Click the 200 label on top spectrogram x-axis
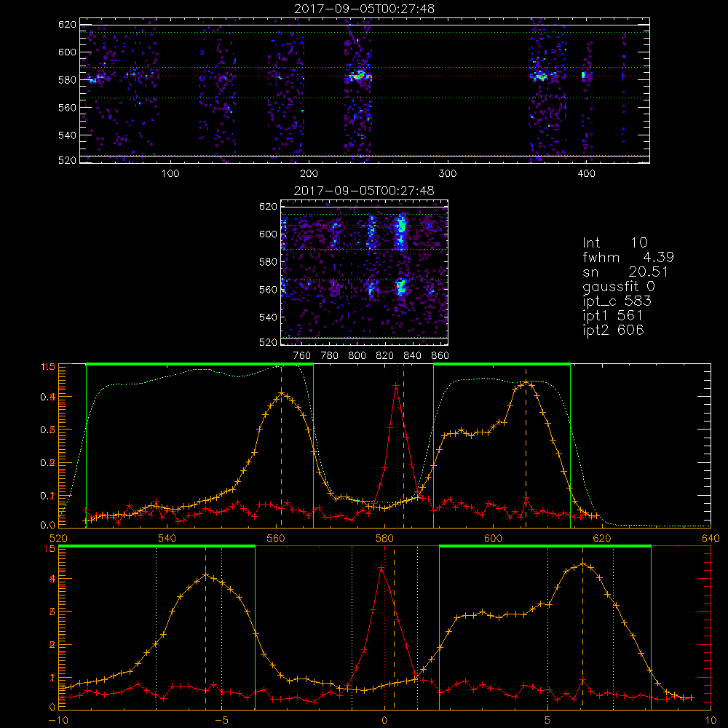The height and width of the screenshot is (728, 728). pos(309,174)
